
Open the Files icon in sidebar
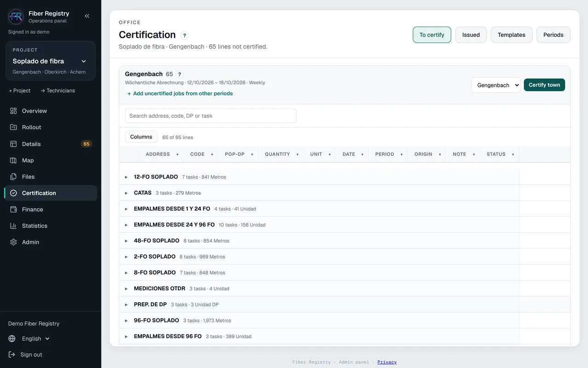tap(13, 177)
